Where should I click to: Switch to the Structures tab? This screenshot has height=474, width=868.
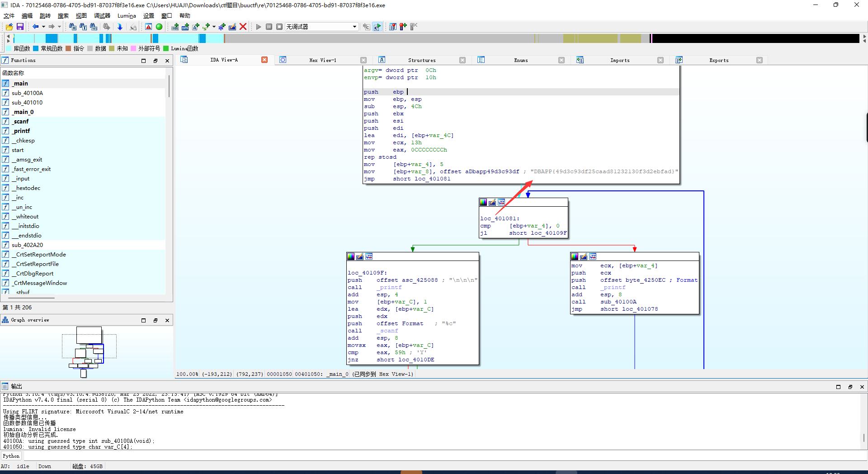422,60
